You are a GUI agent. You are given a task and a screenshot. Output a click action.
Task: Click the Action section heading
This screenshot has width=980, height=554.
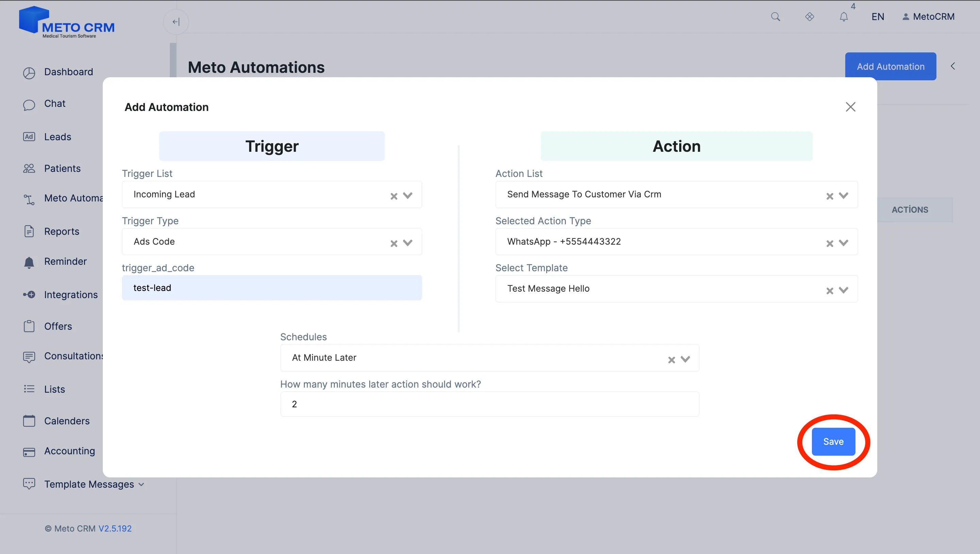[x=676, y=146]
